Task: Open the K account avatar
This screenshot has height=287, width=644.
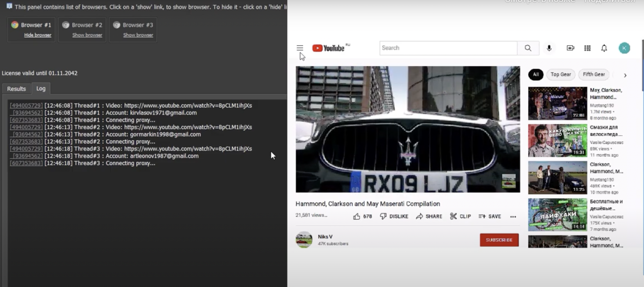Action: click(x=624, y=48)
